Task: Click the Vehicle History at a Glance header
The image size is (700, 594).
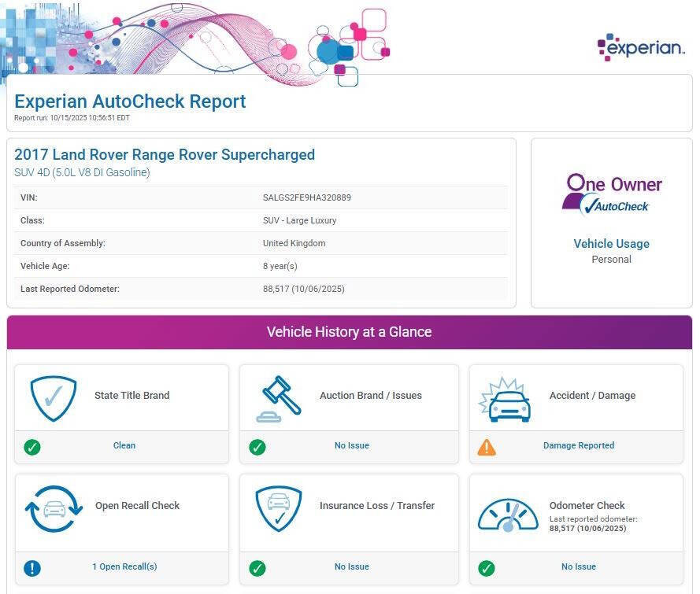Action: point(349,332)
